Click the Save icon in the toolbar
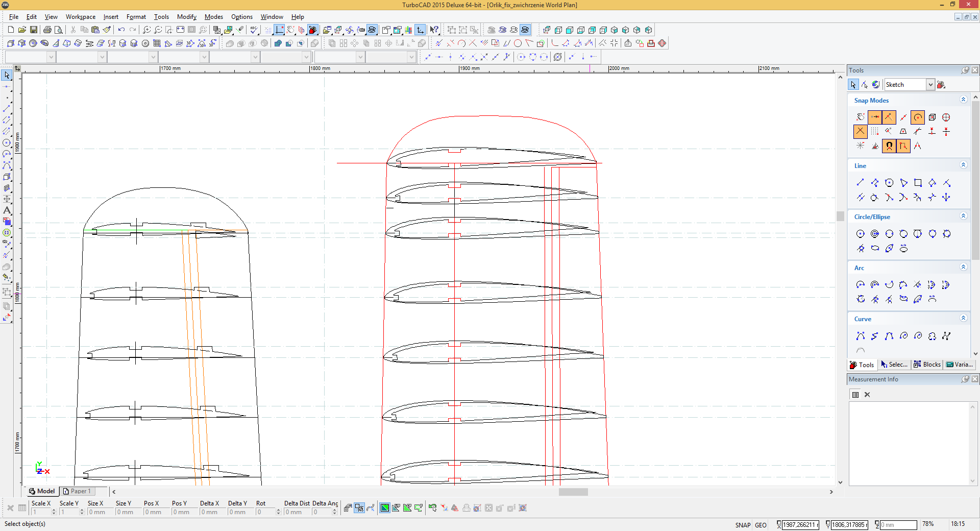980x531 pixels. pyautogui.click(x=34, y=30)
